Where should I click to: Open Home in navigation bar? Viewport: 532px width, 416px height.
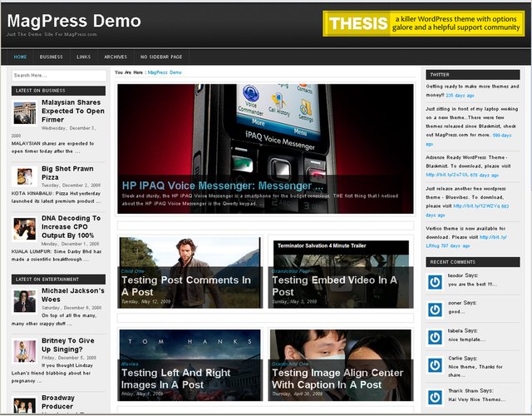(x=20, y=57)
